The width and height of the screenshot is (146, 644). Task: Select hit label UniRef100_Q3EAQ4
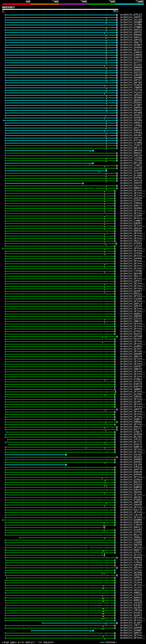pos(131,75)
